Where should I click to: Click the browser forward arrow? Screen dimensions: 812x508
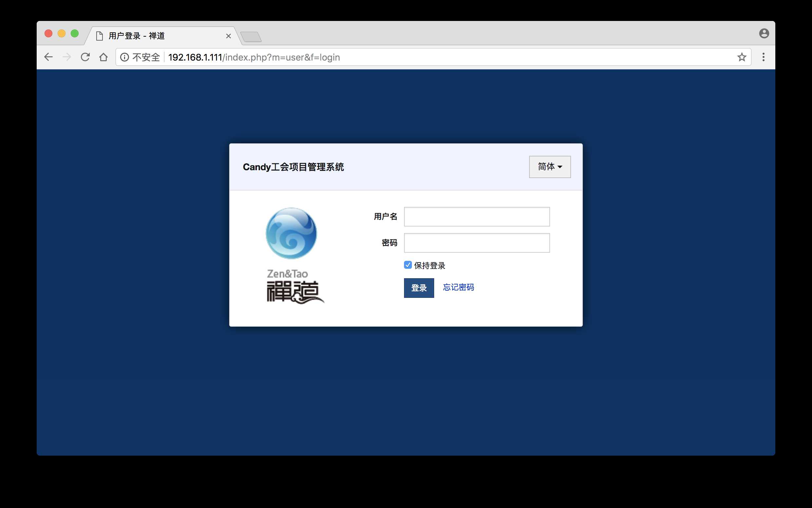(x=67, y=57)
